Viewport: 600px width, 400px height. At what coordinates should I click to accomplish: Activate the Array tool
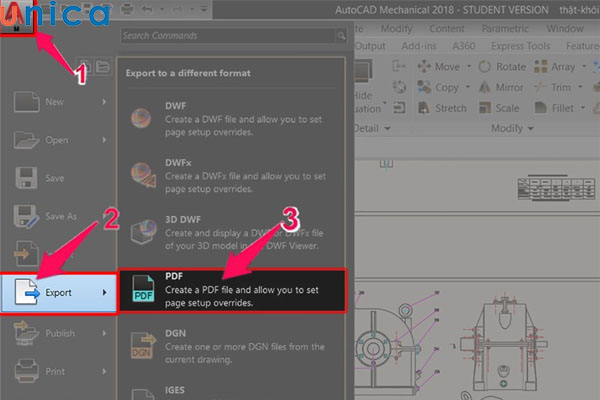pos(554,67)
